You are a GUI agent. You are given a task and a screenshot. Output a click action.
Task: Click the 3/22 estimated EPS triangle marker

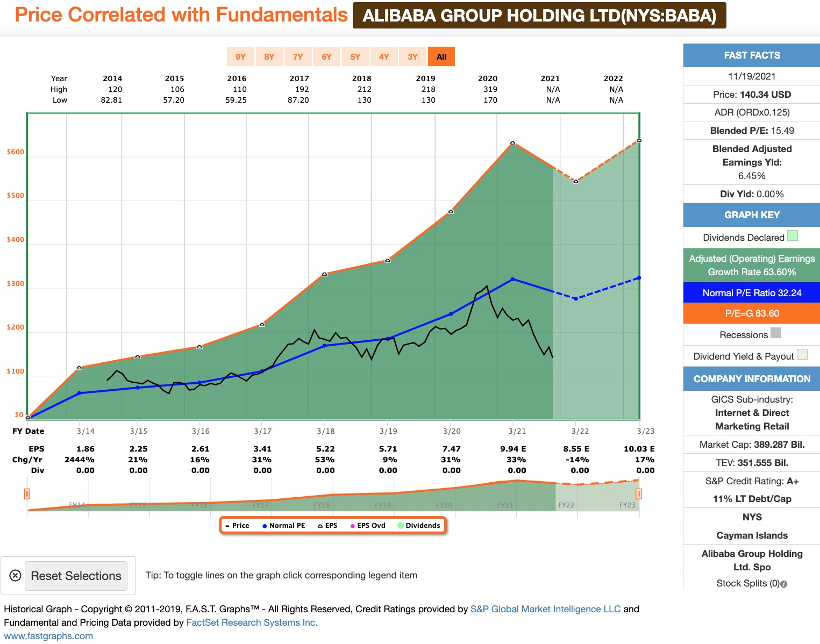pos(575,181)
